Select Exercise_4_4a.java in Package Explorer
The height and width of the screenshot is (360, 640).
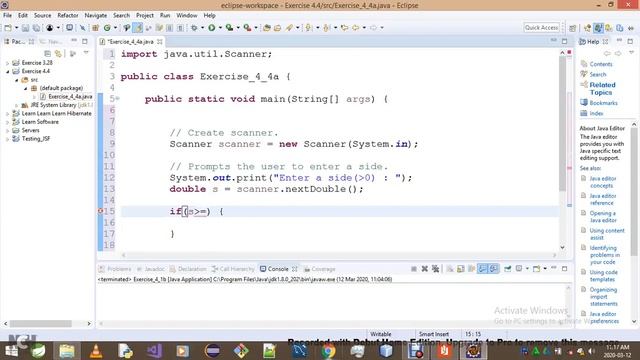[x=70, y=97]
